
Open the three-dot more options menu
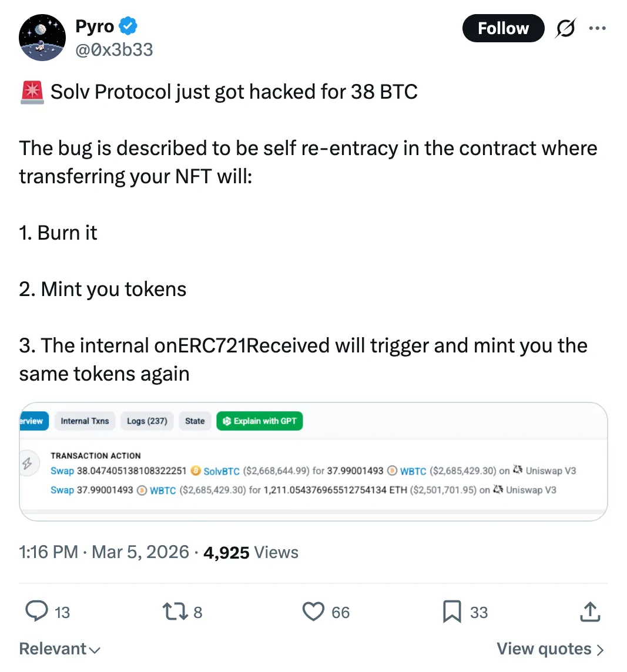click(597, 28)
